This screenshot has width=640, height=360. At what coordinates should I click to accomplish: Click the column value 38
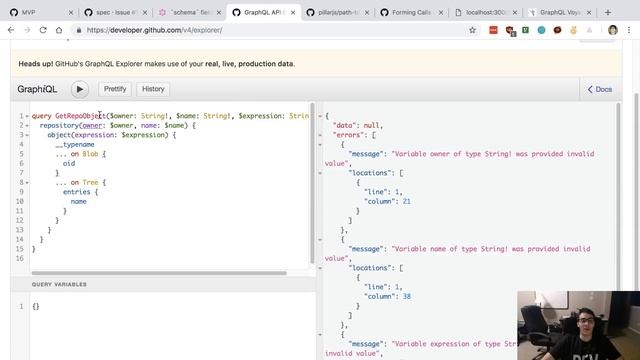coord(407,296)
